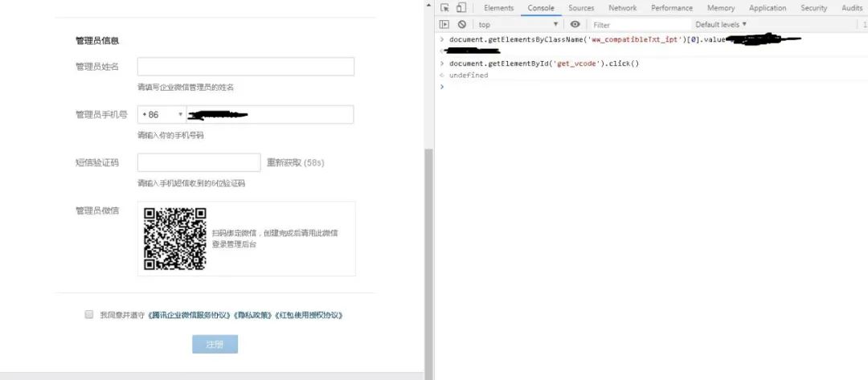Toggle the device toolbar icon

(461, 8)
